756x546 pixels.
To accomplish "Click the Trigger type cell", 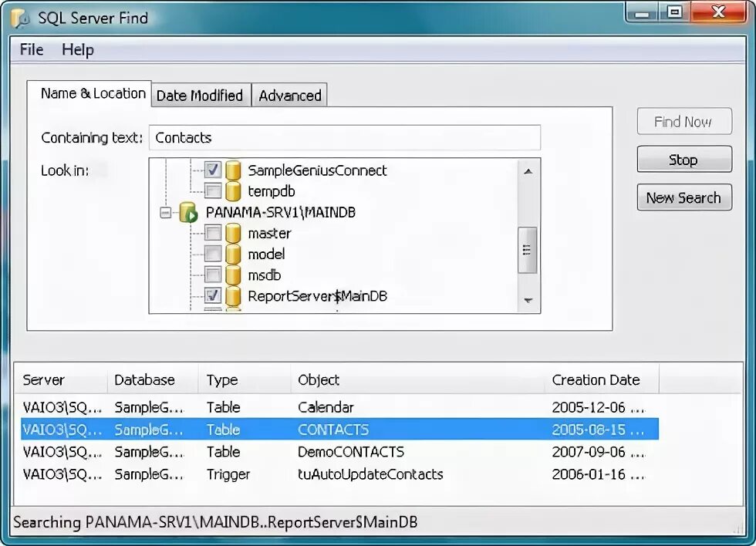I will click(228, 475).
